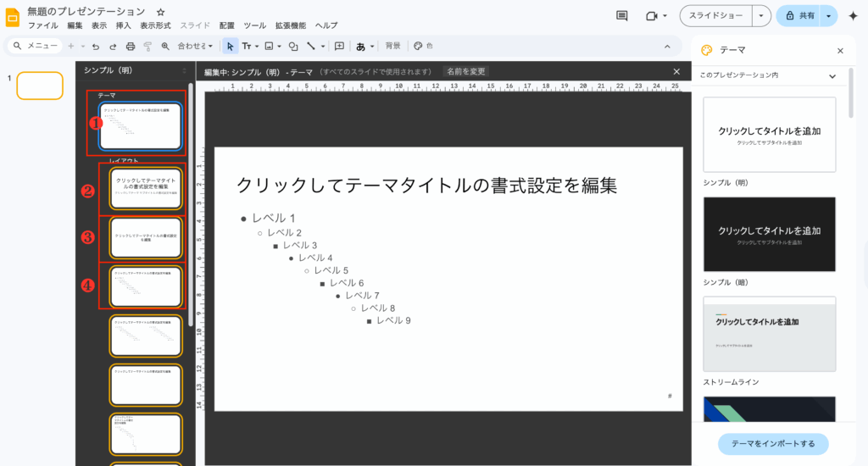Click the insert shape icon
868x466 pixels.
pos(293,46)
